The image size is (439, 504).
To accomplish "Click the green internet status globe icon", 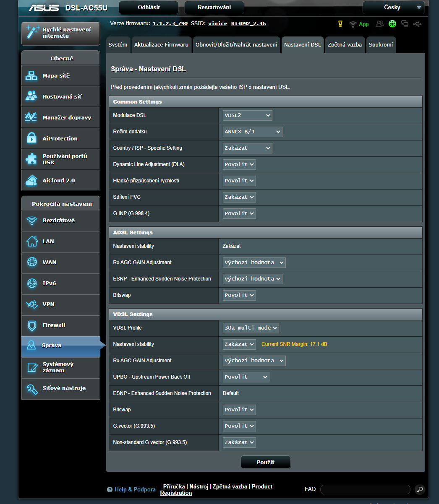I will tap(392, 24).
